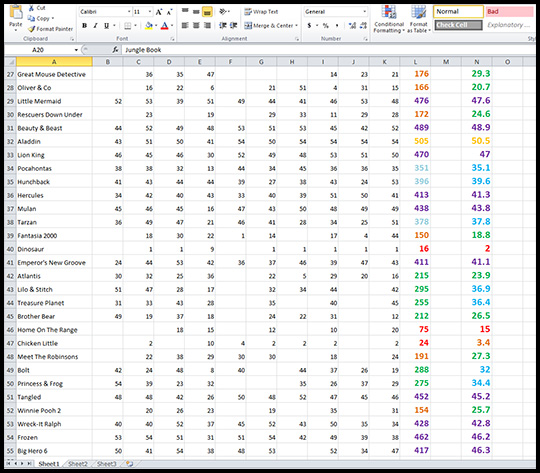Apply Comma Style format
The width and height of the screenshot is (540, 473).
(x=337, y=25)
